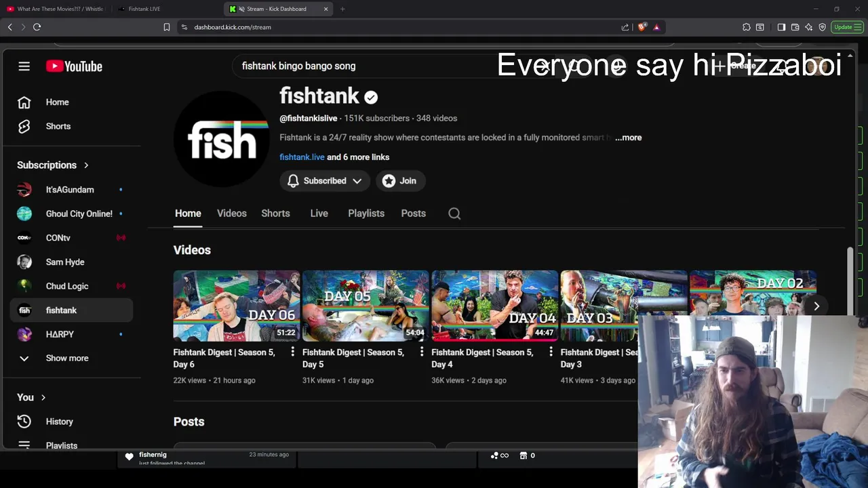Open Fishtank Digest Season 5, Day 5 title
This screenshot has width=868, height=488.
point(353,359)
